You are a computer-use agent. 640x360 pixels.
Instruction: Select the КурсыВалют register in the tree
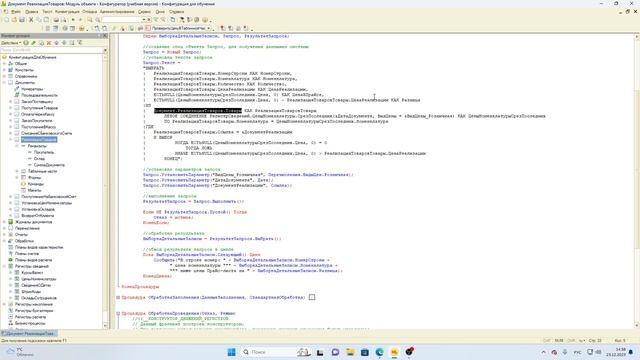click(x=32, y=273)
